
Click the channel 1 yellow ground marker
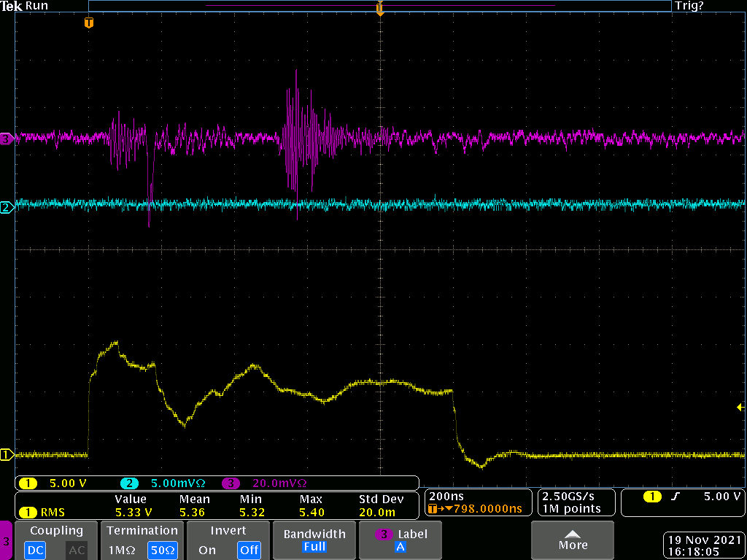6,455
